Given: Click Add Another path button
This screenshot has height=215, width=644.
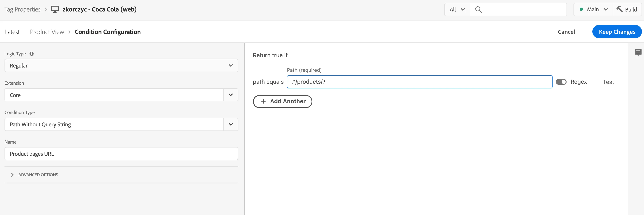Looking at the screenshot, I should tap(282, 101).
